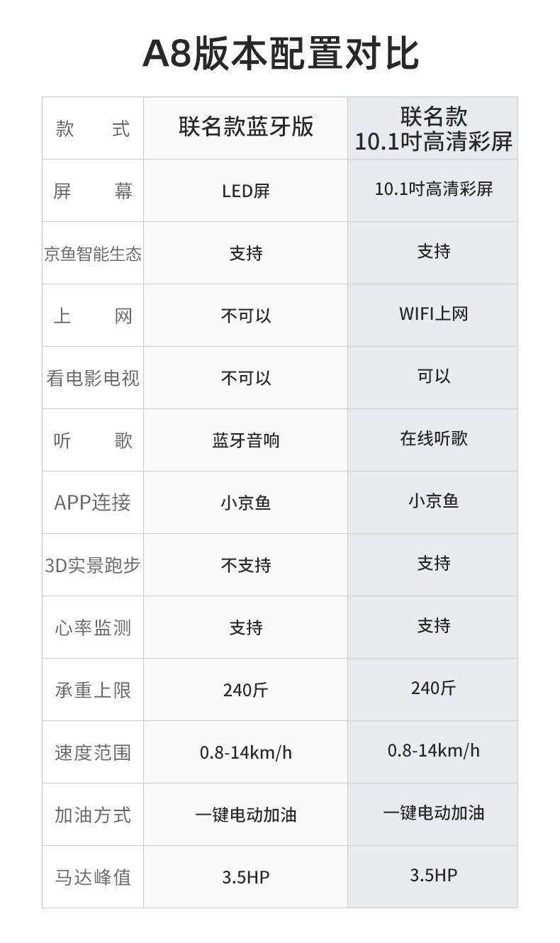Image resolution: width=560 pixels, height=943 pixels.
Task: Select the 联名款10.1吋高清彩屏 column header
Action: (x=433, y=128)
